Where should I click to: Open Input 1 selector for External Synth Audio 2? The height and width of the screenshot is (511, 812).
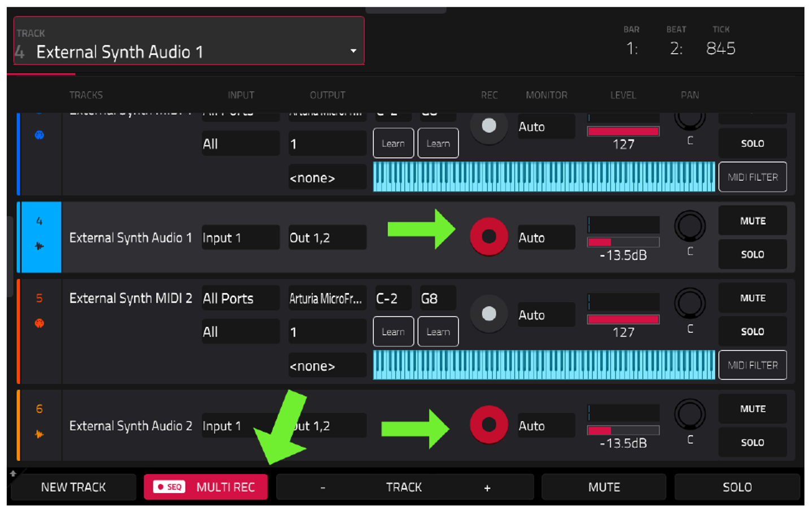(241, 425)
